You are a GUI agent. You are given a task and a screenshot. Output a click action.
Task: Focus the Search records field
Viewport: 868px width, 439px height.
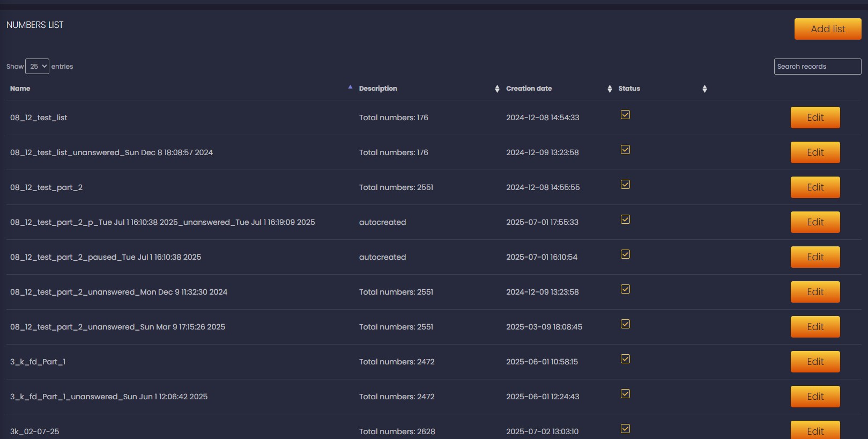(817, 67)
